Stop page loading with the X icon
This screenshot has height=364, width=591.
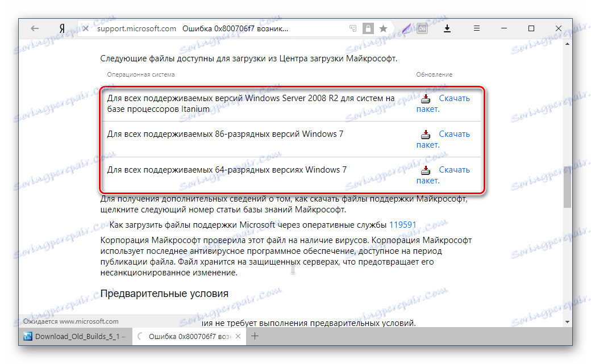click(86, 28)
